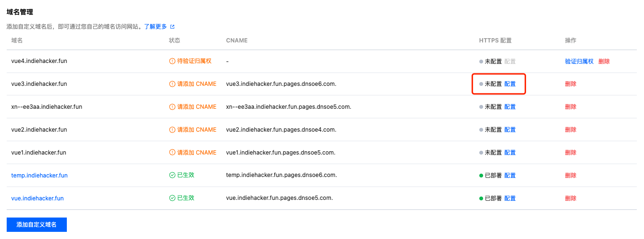Viewport: 644px width, 239px height.
Task: Click green deployed dot for temp.indiehacker.fun
Action: [x=481, y=176]
